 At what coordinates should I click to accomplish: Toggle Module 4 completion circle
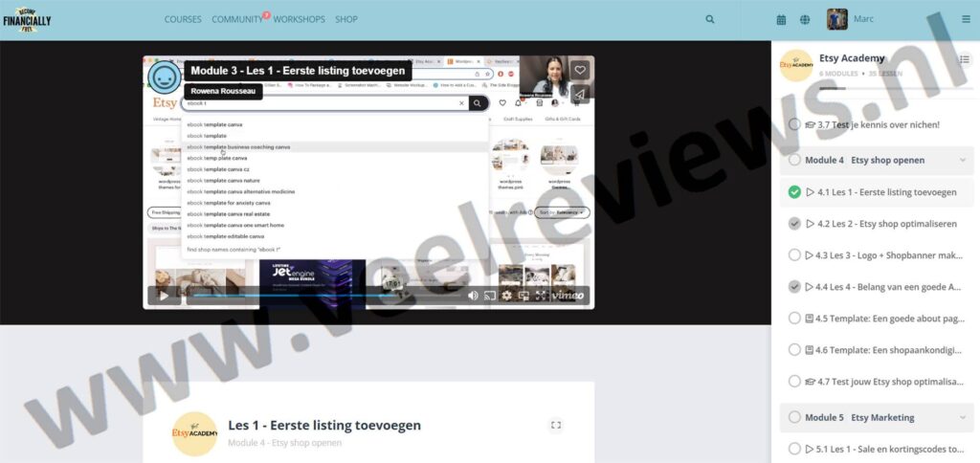[794, 160]
